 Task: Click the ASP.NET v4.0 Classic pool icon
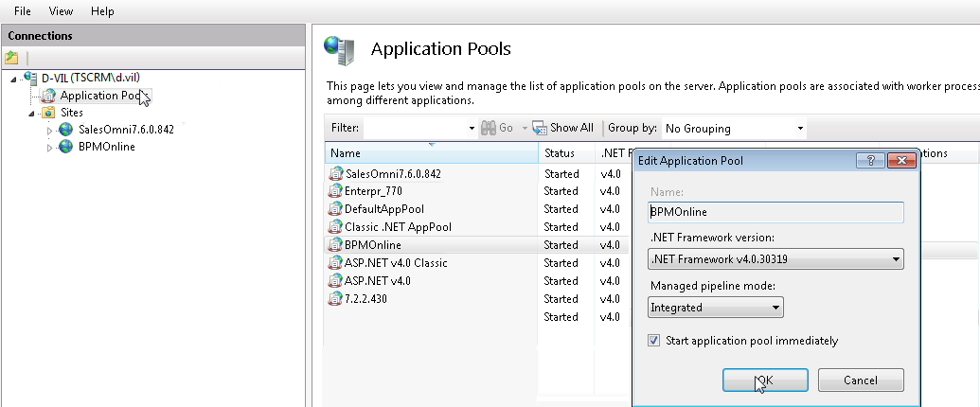click(336, 262)
